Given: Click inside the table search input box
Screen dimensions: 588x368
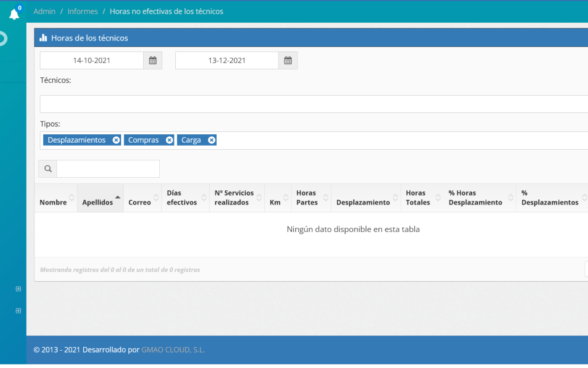Looking at the screenshot, I should pos(107,168).
